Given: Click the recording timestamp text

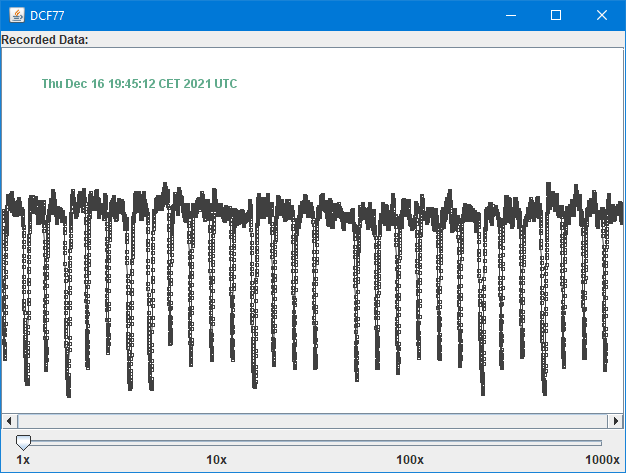Looking at the screenshot, I should click(x=139, y=84).
